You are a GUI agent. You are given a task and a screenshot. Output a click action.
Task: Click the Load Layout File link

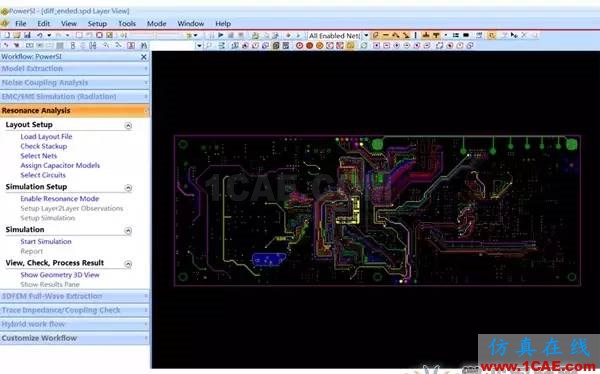coord(46,136)
